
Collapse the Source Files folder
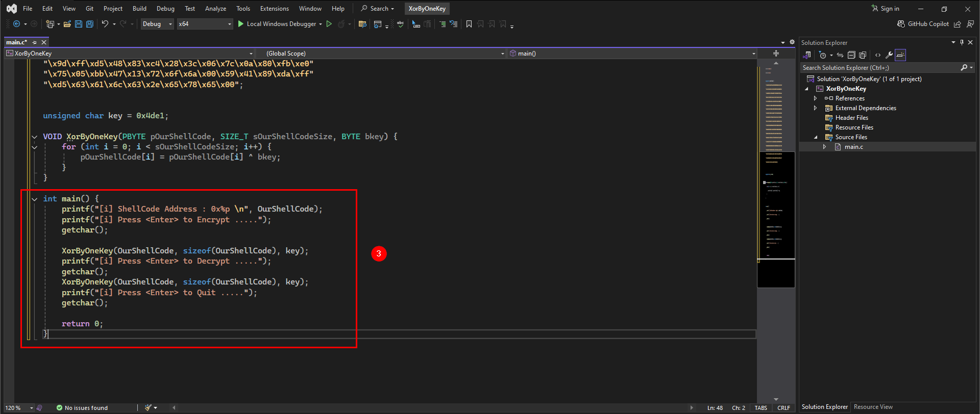pyautogui.click(x=816, y=137)
